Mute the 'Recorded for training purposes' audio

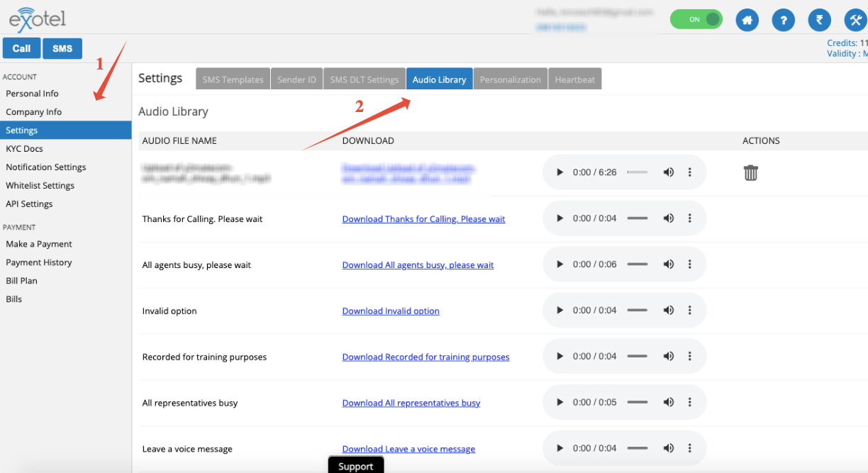click(668, 357)
